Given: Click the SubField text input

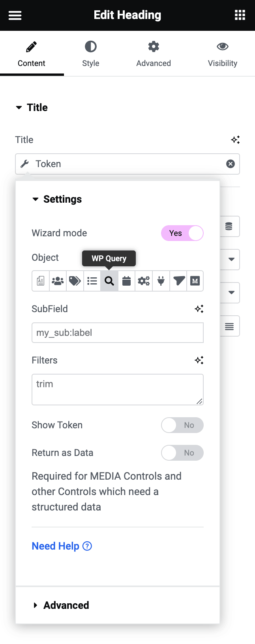Looking at the screenshot, I should [x=117, y=333].
